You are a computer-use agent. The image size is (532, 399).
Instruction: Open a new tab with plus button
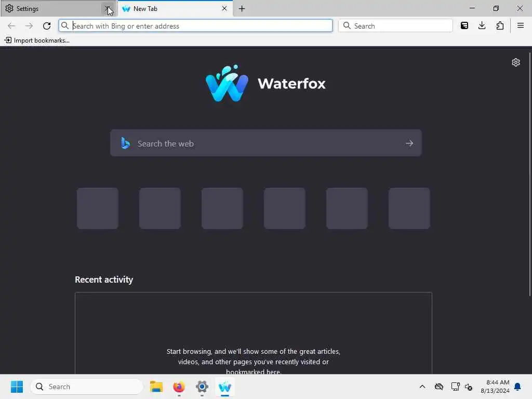242,9
